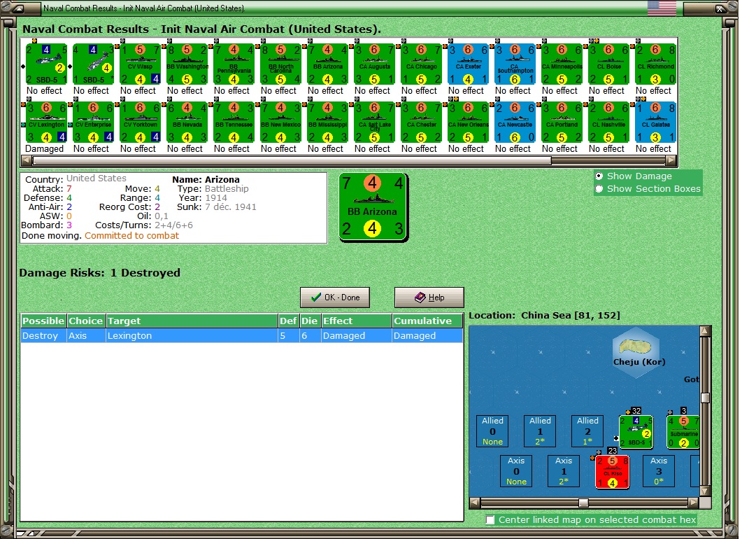Select the CL Nashville counter

click(608, 122)
